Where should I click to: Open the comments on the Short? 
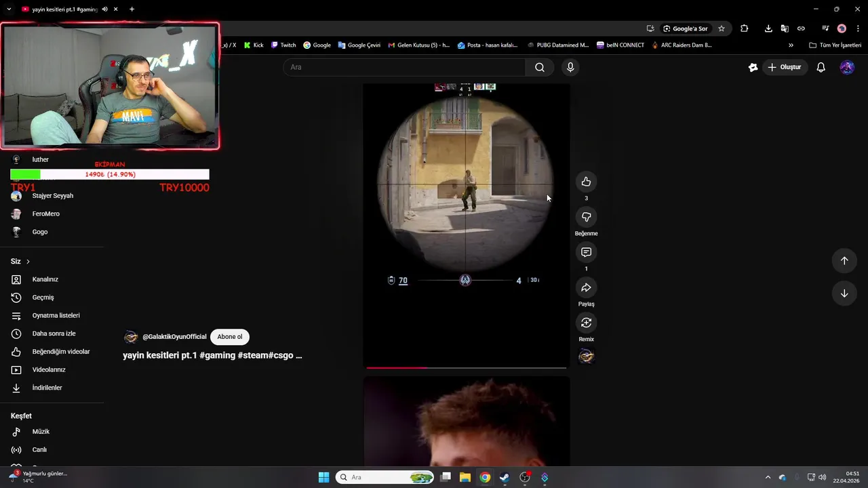[586, 252]
